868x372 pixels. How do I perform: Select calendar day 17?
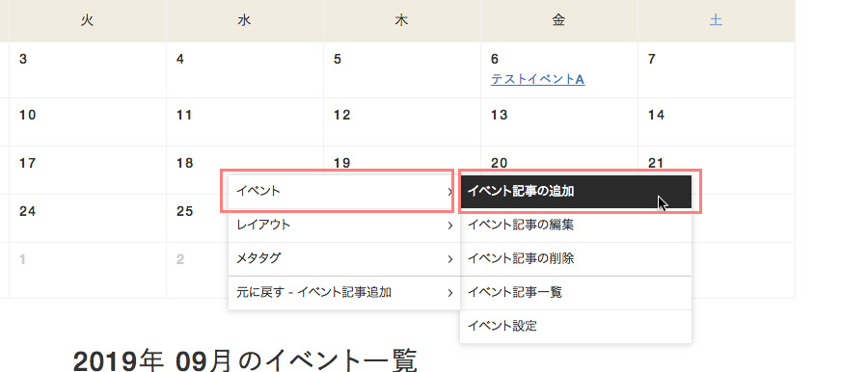click(x=27, y=163)
